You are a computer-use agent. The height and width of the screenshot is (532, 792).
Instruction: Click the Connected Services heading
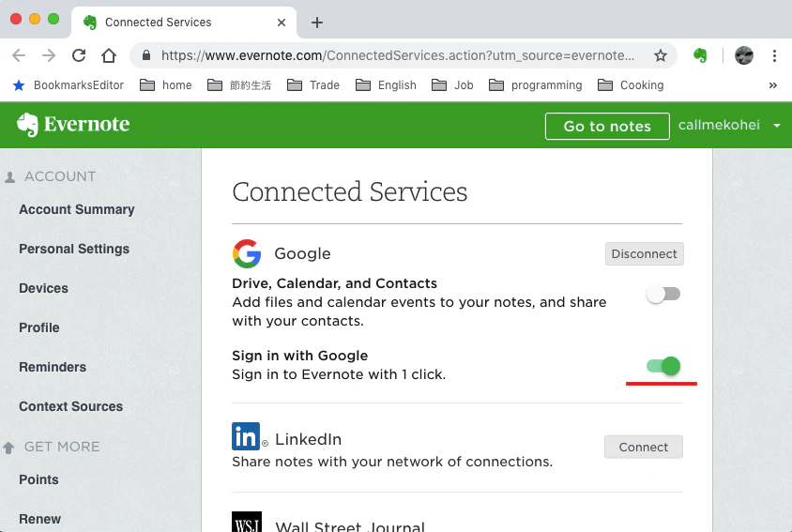tap(349, 192)
